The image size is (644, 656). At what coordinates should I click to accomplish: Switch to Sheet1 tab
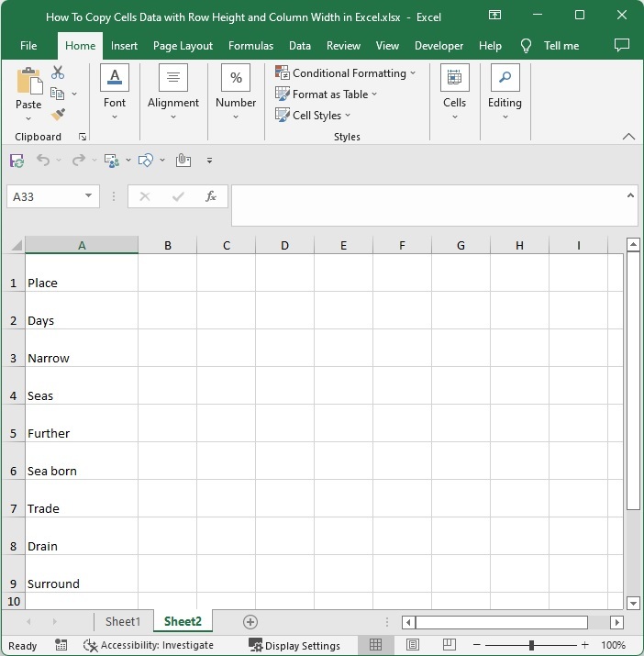point(123,622)
